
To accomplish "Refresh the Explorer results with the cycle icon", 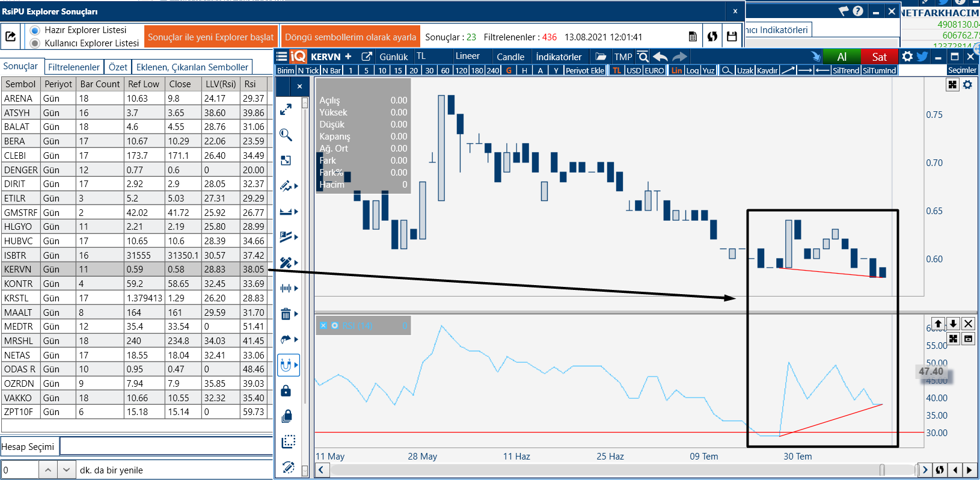I will tap(712, 37).
